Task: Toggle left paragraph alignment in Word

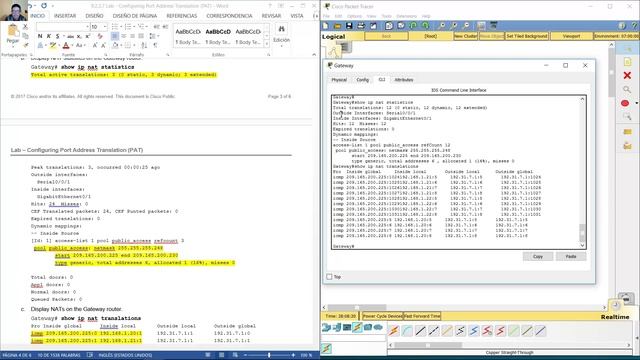Action: [115, 36]
